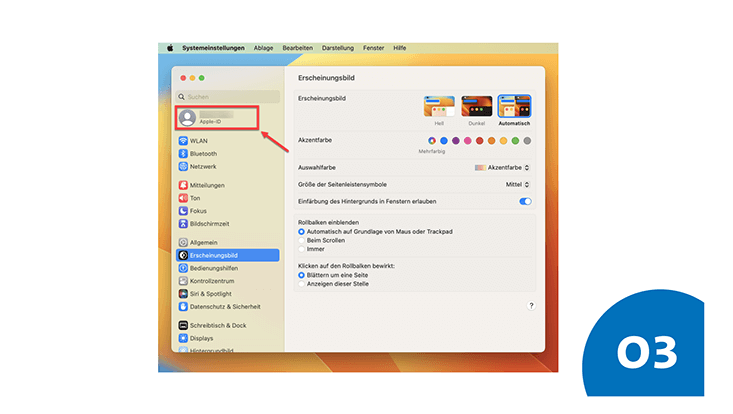
Task: Click the Bedienungshilfen accessibility icon
Action: coord(183,268)
